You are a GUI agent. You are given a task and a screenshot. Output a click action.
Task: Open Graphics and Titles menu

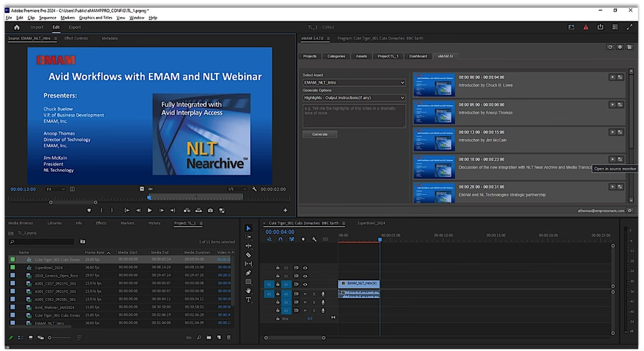pyautogui.click(x=96, y=18)
